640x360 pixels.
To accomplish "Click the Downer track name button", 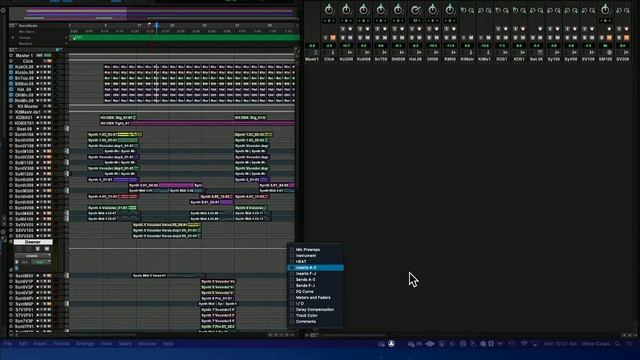I will [x=33, y=242].
